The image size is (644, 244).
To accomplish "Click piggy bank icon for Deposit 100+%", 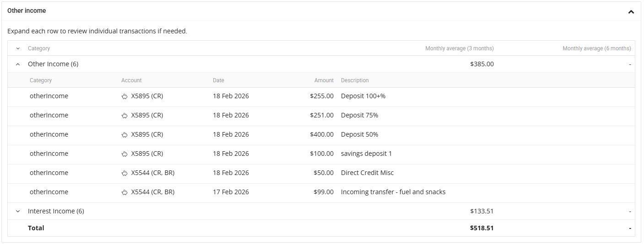I will [124, 96].
